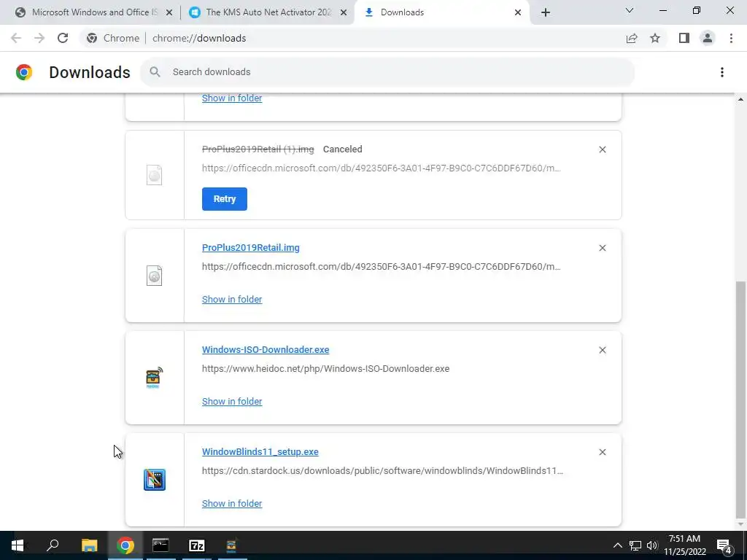Click the magnifier icon in search downloads
Image resolution: width=747 pixels, height=560 pixels.
[x=155, y=72]
